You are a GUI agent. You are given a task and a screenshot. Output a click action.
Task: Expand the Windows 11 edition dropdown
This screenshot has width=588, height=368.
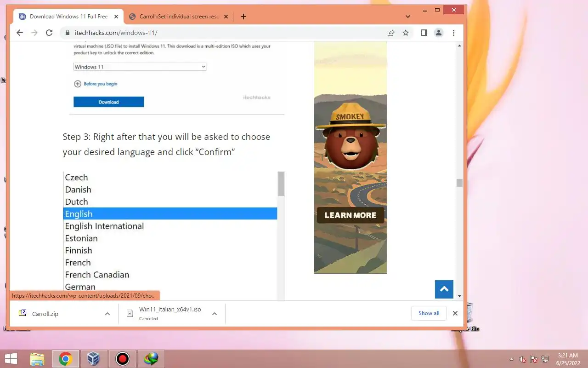[x=140, y=67]
